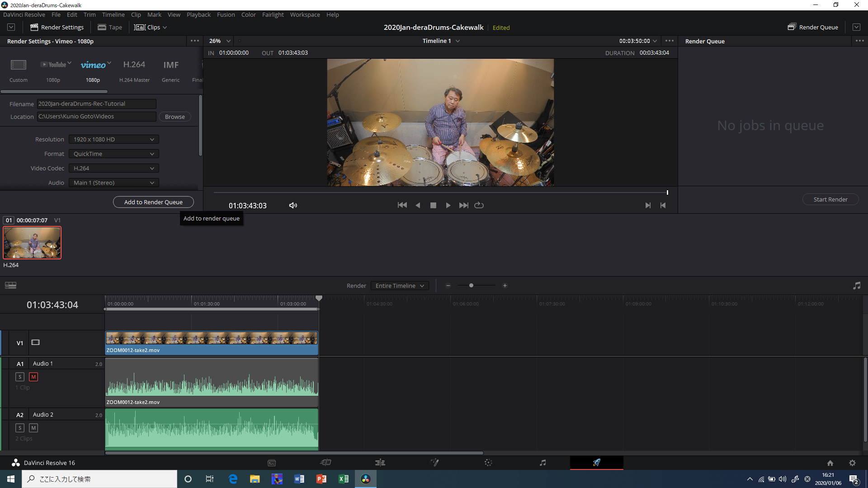
Task: Click the Start Render button
Action: coord(830,199)
